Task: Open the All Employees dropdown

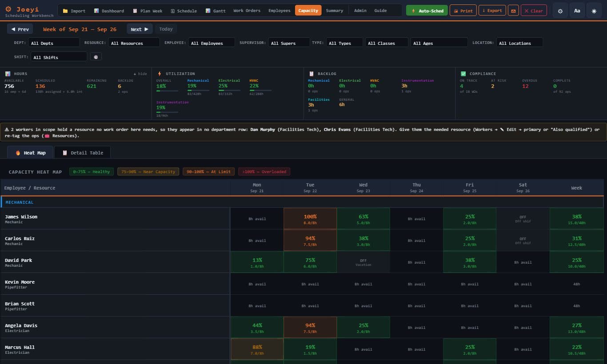Action: [x=212, y=43]
